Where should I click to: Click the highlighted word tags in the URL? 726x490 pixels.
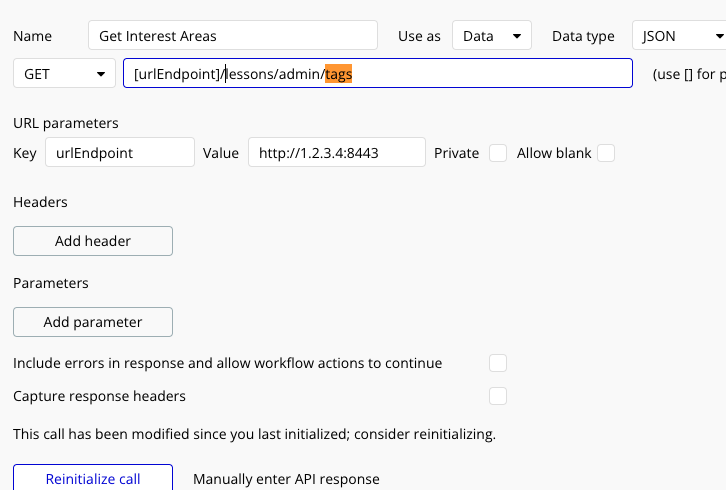pos(339,74)
